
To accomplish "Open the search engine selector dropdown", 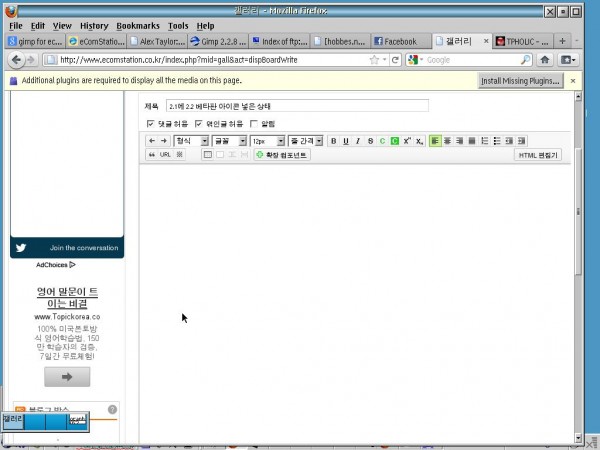I will coord(416,60).
